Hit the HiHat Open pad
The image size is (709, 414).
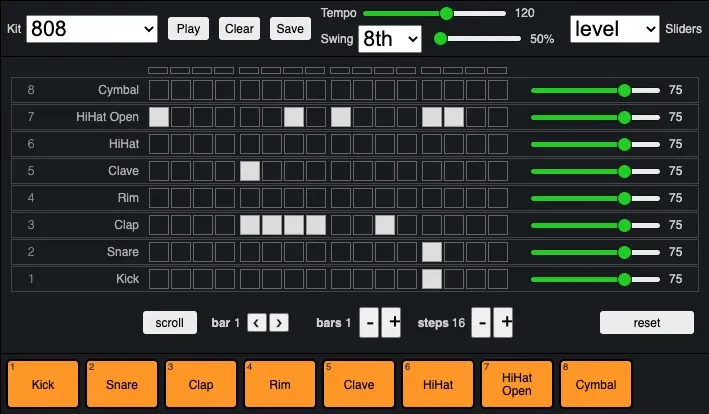pos(517,384)
